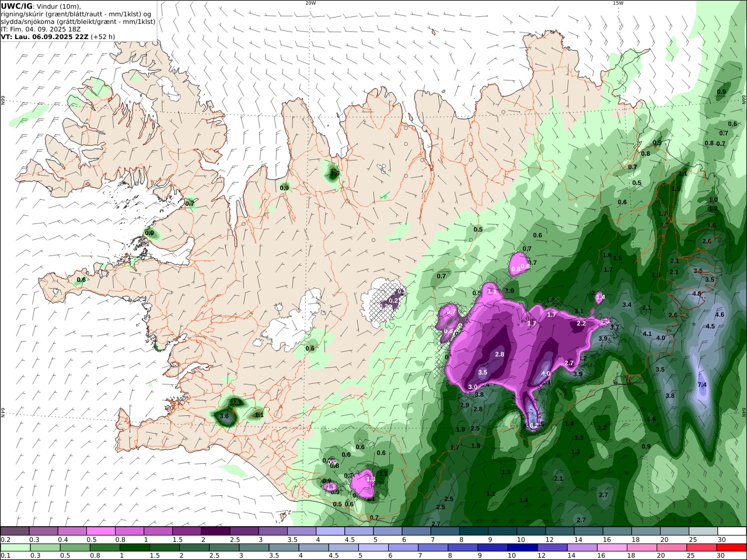
Task: Click the lavender 4–4.5 snow legend swatch
Action: point(330,531)
